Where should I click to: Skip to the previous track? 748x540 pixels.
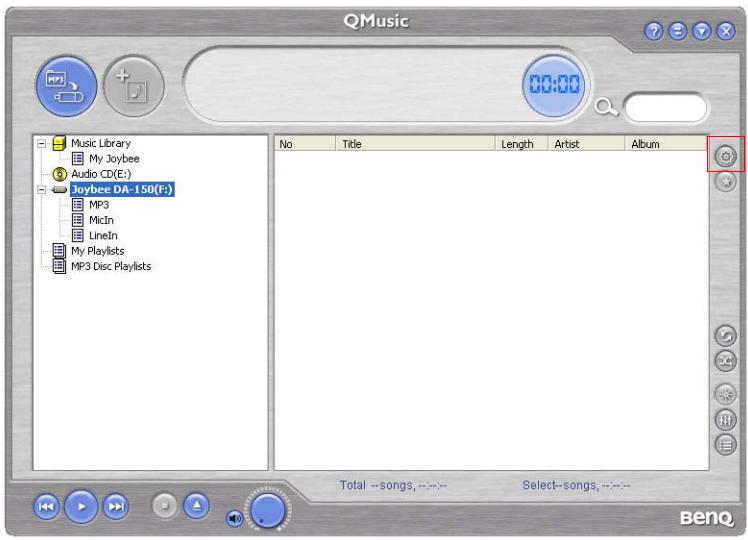click(x=46, y=506)
